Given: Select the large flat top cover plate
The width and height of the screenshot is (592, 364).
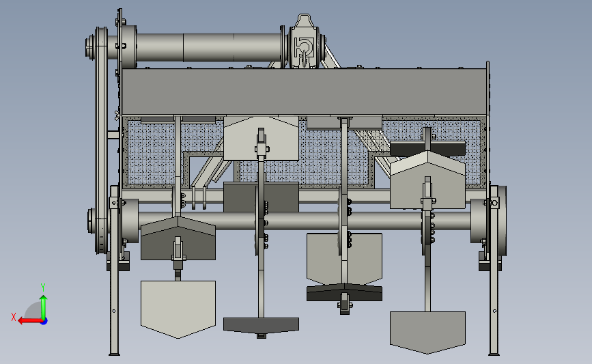Looking at the screenshot, I should [x=304, y=92].
